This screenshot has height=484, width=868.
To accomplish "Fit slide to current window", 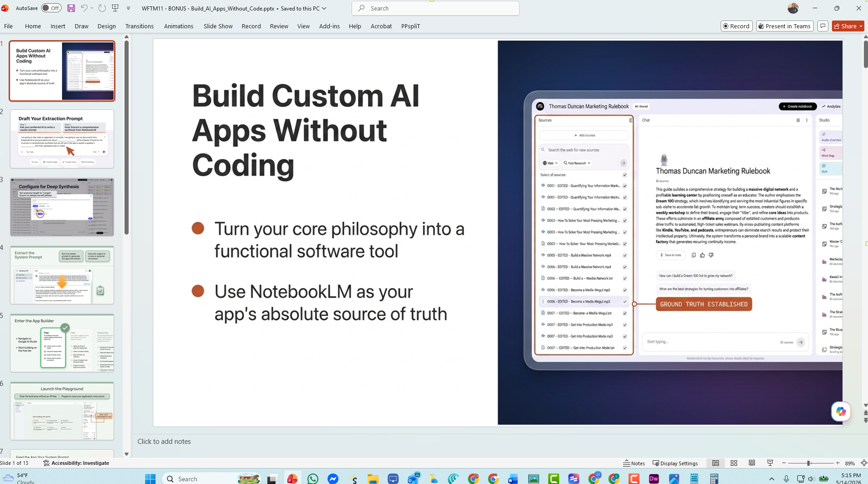I will [x=863, y=463].
